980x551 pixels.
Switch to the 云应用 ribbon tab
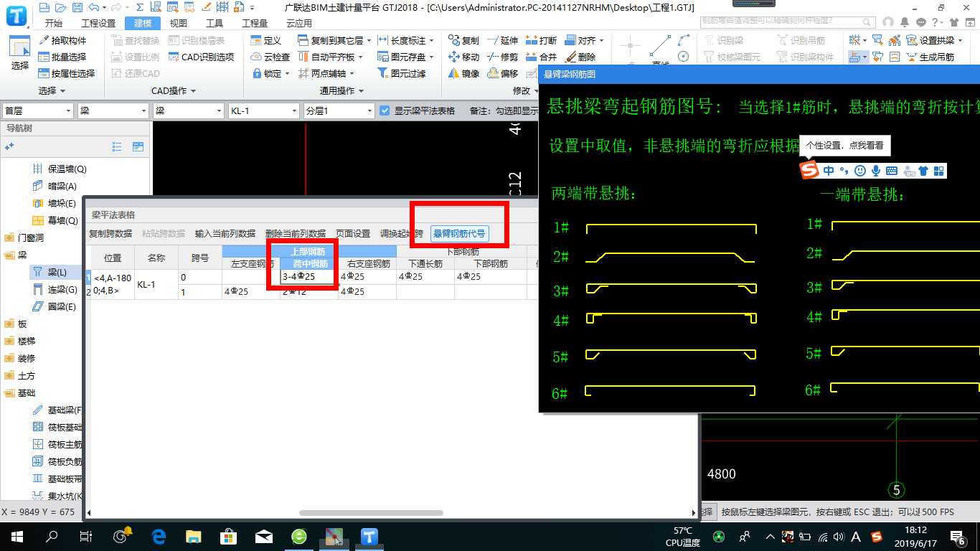(299, 24)
